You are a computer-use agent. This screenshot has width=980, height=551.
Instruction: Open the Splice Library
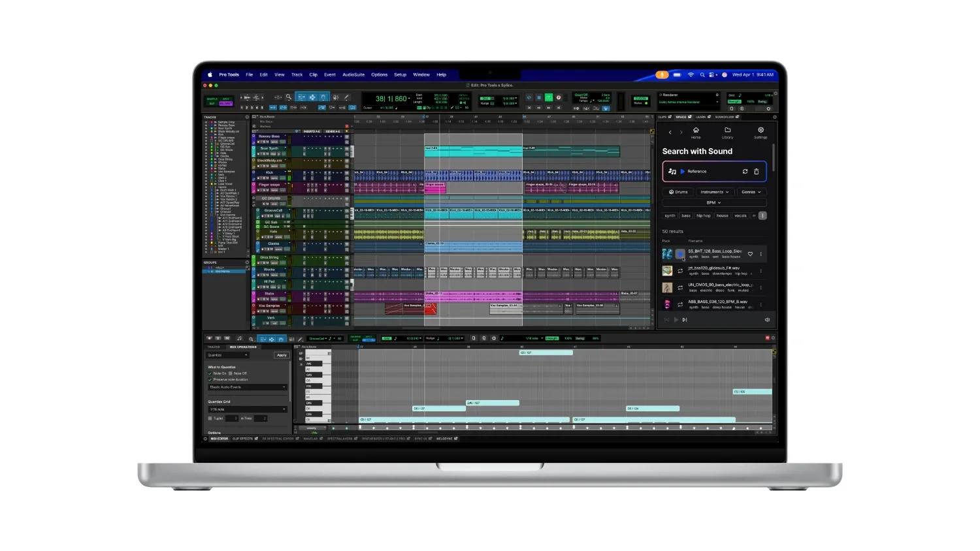(727, 129)
